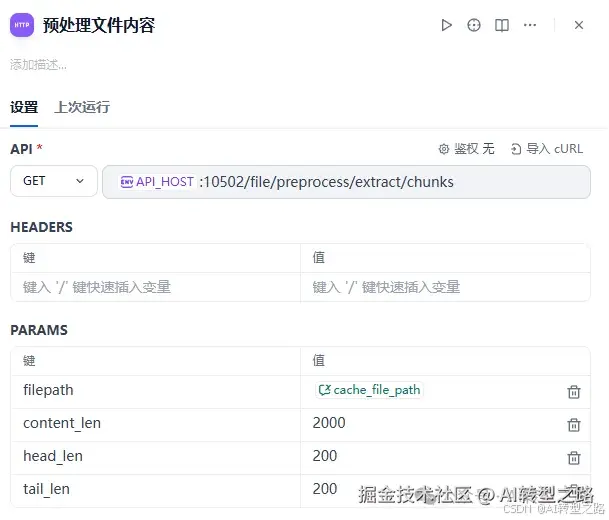The image size is (609, 520).
Task: Switch to the 设置 tab
Action: tap(24, 107)
